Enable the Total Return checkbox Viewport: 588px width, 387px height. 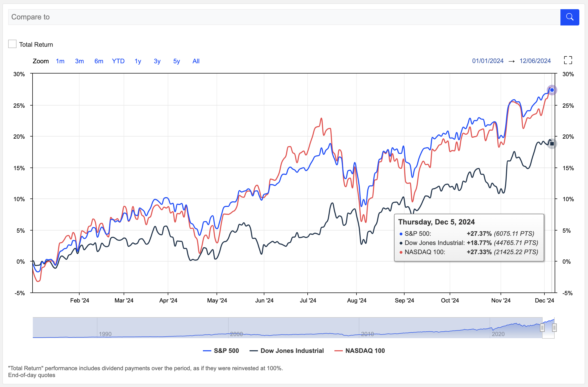tap(12, 44)
